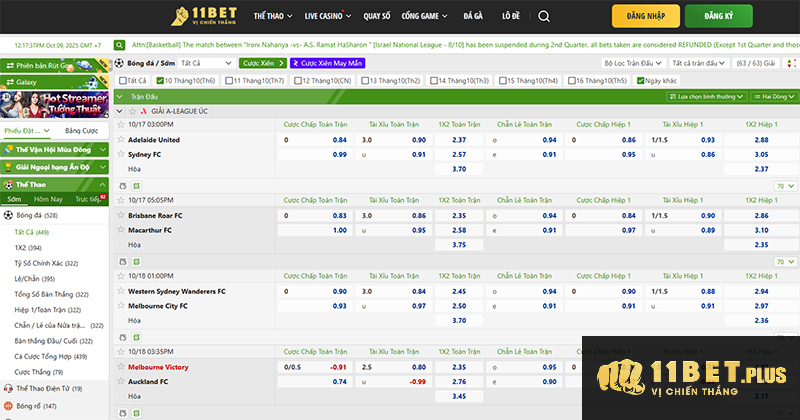Click the search magnifier in the top navigation
This screenshot has width=800, height=420.
[544, 17]
